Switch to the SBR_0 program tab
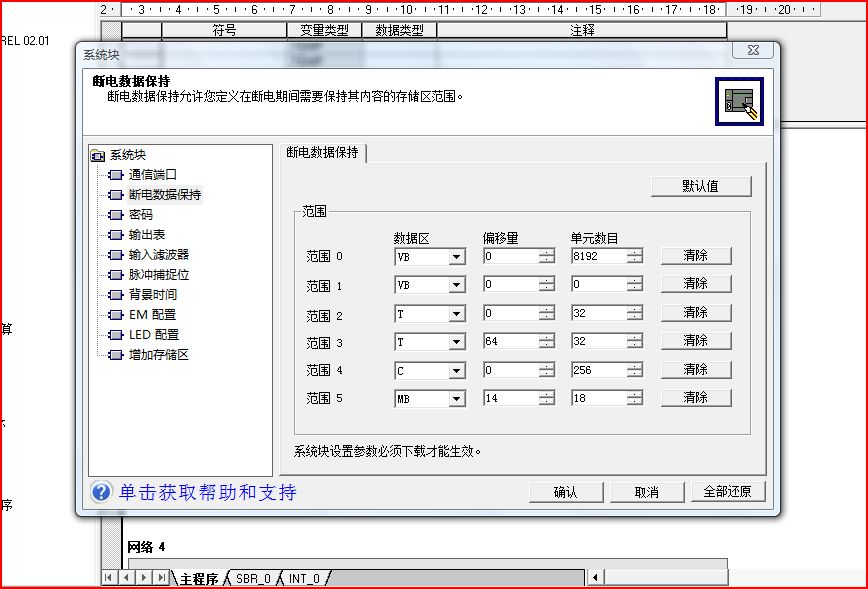The image size is (868, 589). click(253, 579)
